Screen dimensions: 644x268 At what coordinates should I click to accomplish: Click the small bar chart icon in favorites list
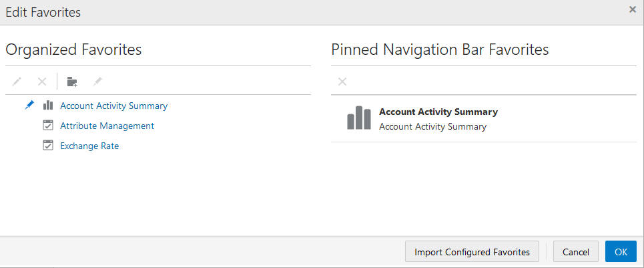click(x=48, y=105)
